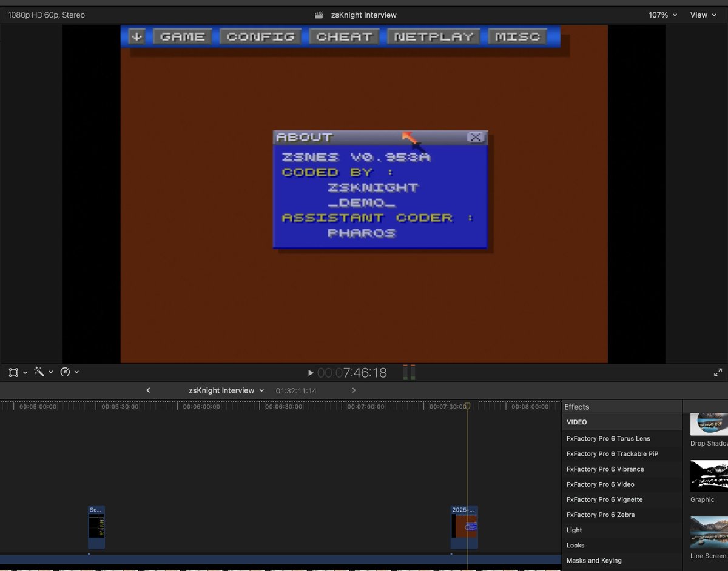Click the down arrow button in ZSNES menu

tap(137, 36)
